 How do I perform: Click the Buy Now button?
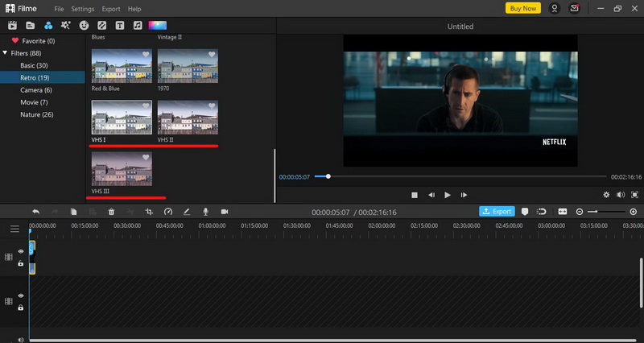522,8
